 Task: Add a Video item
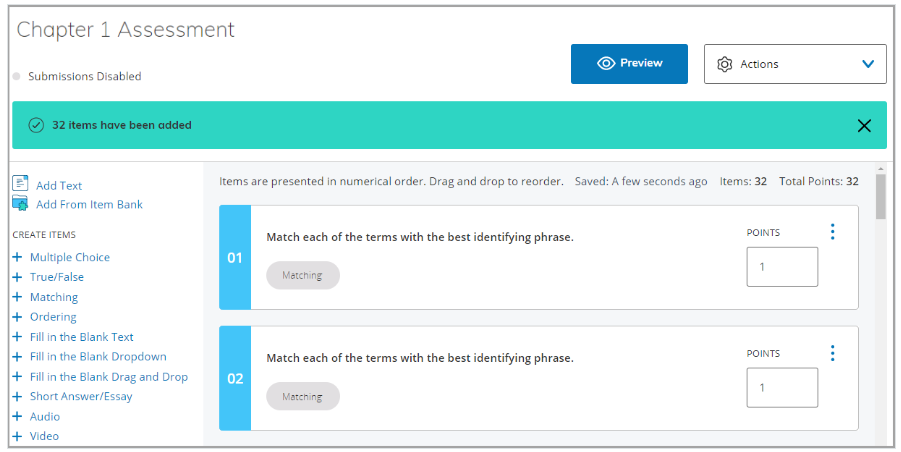[x=44, y=436]
